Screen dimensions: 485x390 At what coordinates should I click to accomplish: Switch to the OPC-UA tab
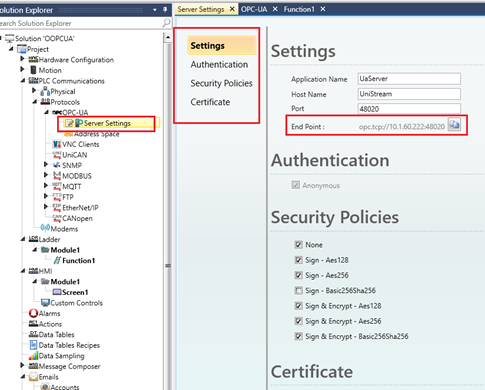(254, 9)
